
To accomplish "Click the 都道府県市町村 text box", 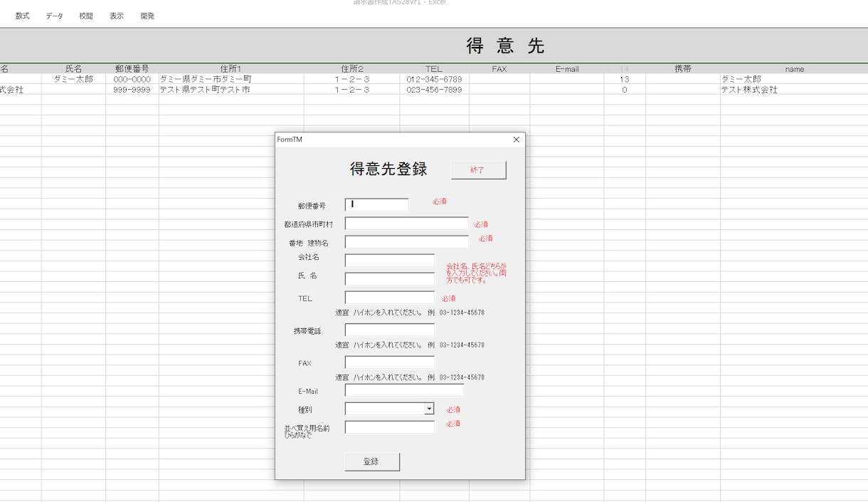I will pos(407,224).
